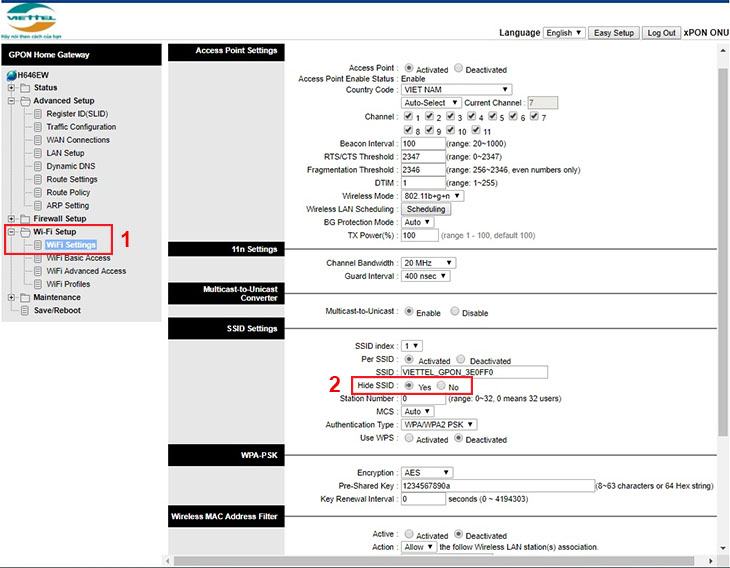Screen dimensions: 730x568
Task: Collapse the Advanced Setup tree node
Action: coord(11,101)
